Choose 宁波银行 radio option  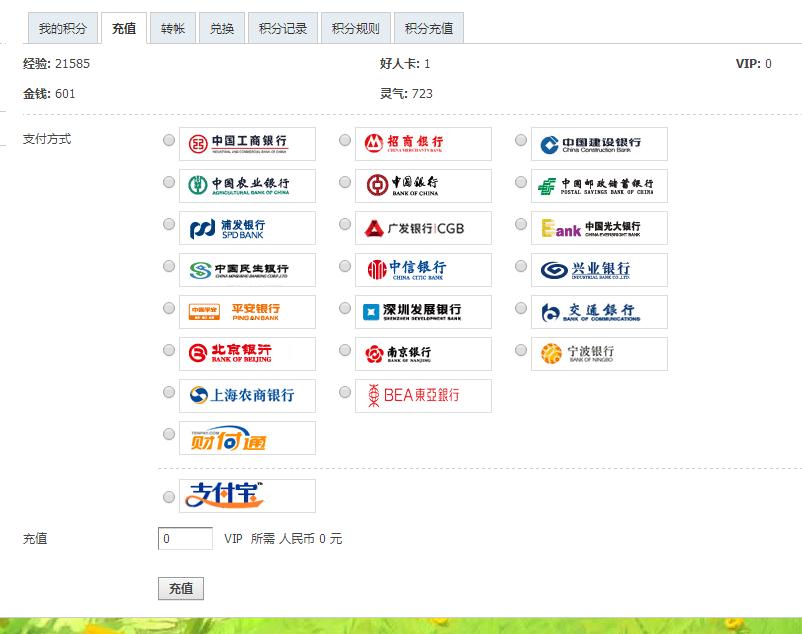click(x=521, y=350)
